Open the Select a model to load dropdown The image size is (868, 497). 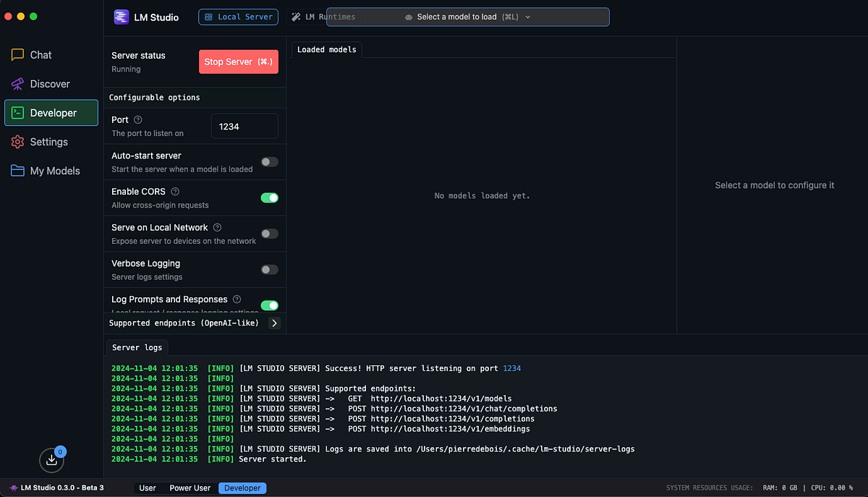pyautogui.click(x=467, y=17)
